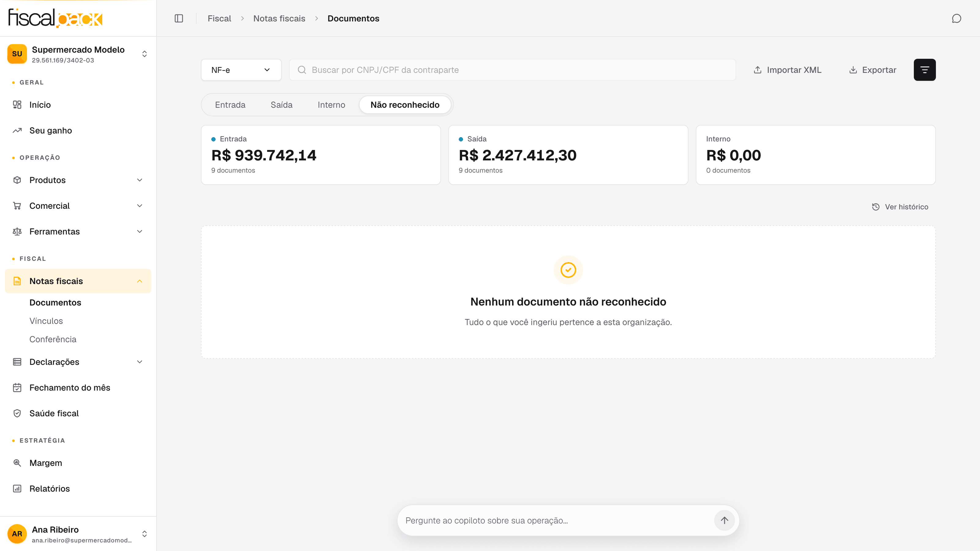The height and width of the screenshot is (551, 980).
Task: Click the search magnifier icon
Action: click(x=302, y=69)
